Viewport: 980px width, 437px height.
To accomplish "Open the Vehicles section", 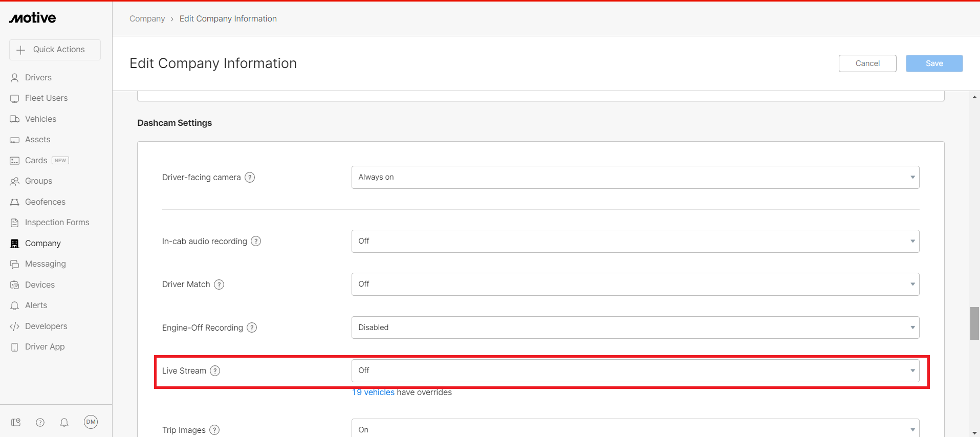I will (40, 119).
